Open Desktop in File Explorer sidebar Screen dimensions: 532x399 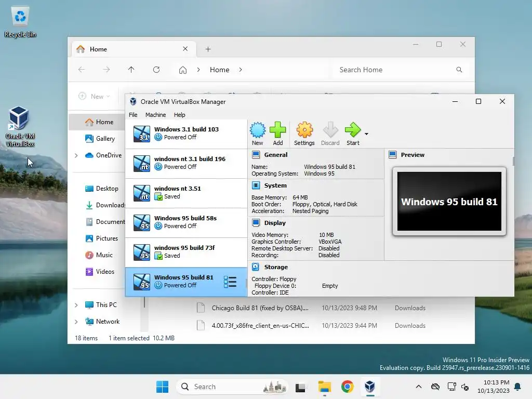pos(102,189)
